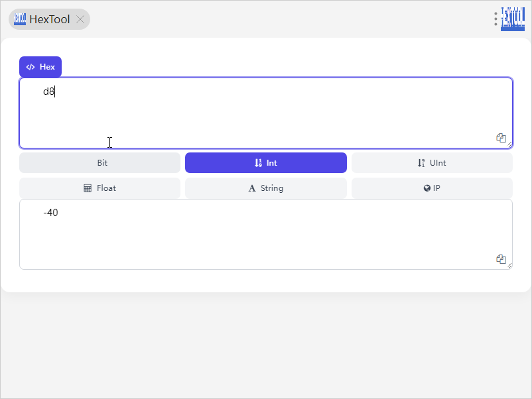Click the code brackets icon beside Hex
Viewport: 532px width, 399px height.
coord(31,67)
